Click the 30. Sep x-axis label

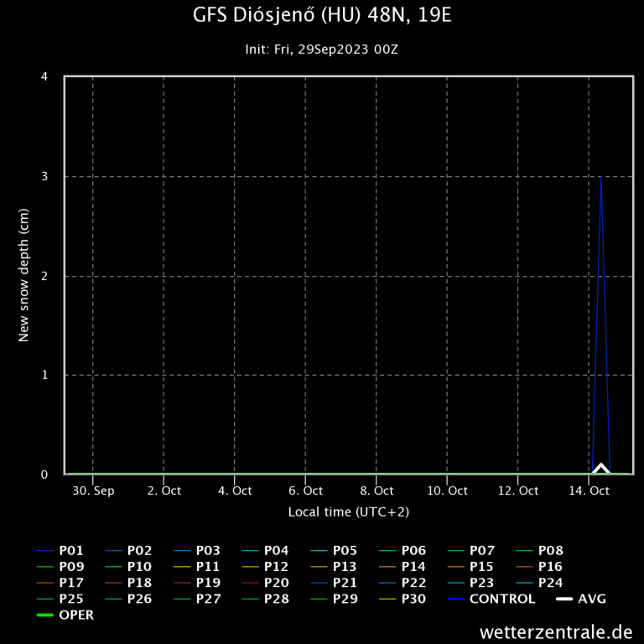pos(93,491)
